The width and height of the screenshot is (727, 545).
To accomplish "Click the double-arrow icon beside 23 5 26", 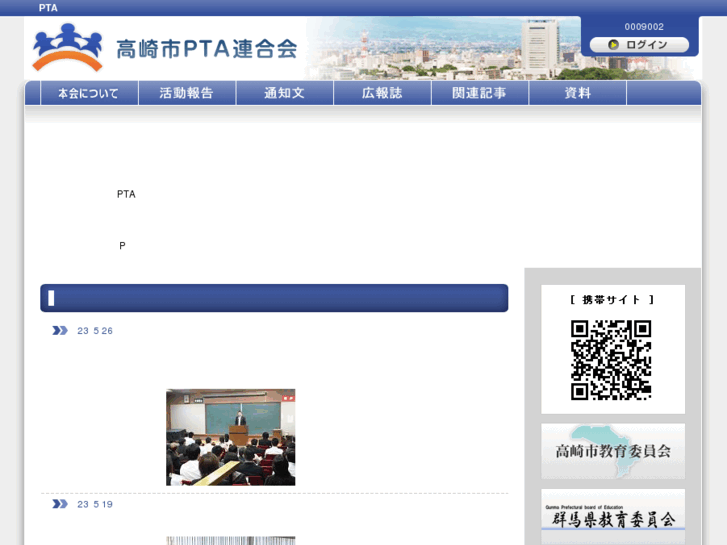I will tap(60, 331).
